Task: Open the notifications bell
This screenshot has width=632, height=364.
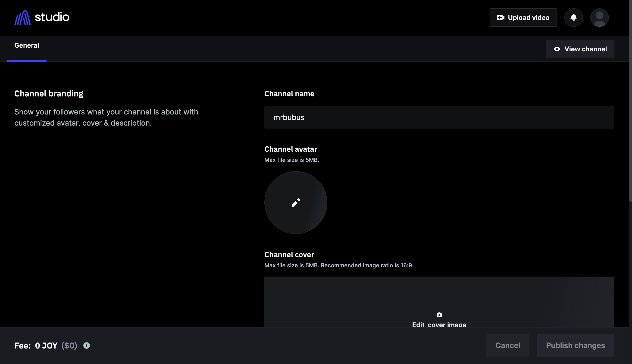Action: point(573,18)
